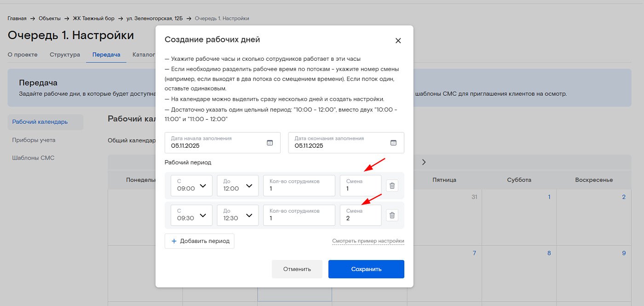Open Шаблоны СМС sidebar section
This screenshot has width=644, height=306.
(33, 158)
